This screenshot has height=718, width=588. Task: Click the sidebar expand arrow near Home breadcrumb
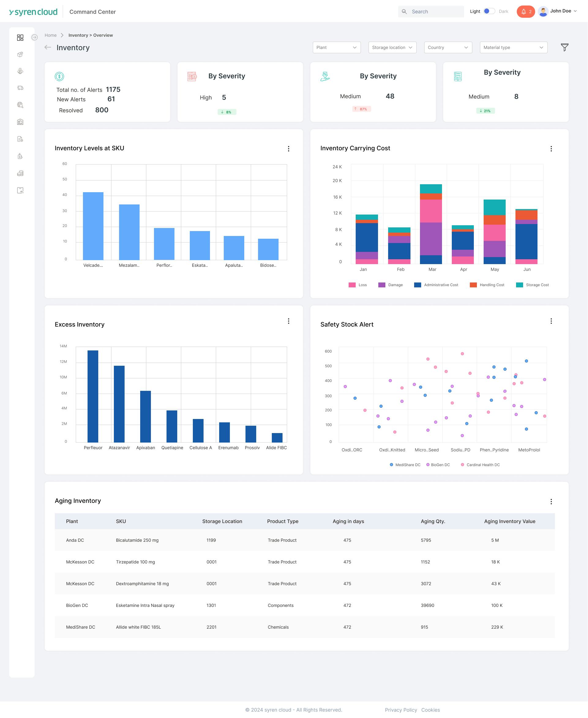coord(34,37)
